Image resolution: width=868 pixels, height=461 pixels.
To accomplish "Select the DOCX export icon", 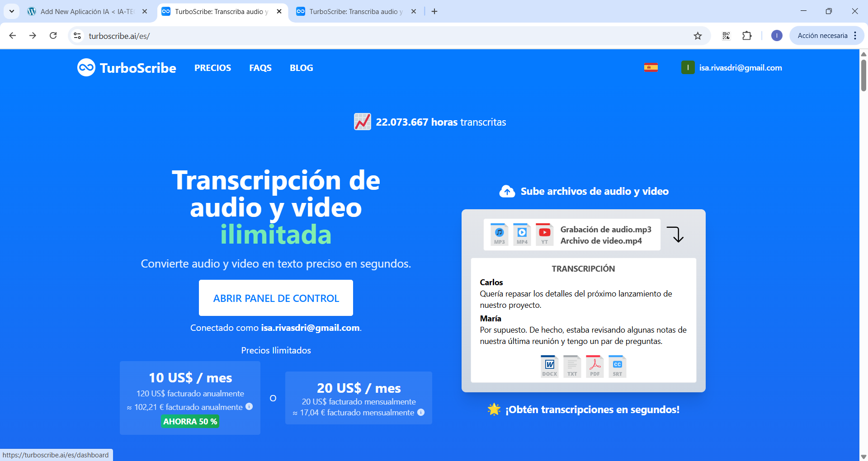I will [x=549, y=366].
